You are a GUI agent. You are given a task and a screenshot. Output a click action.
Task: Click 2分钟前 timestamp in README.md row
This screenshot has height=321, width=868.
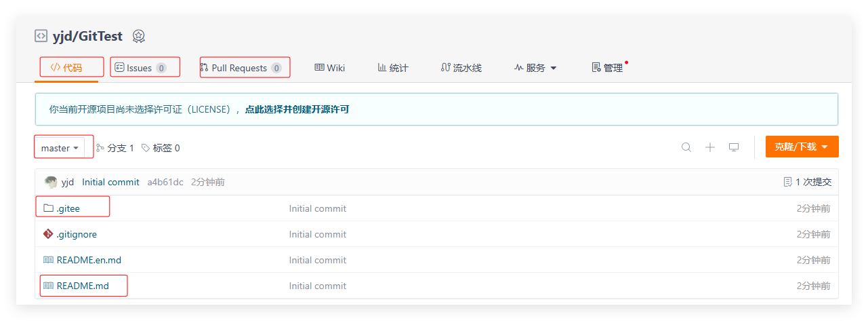813,286
